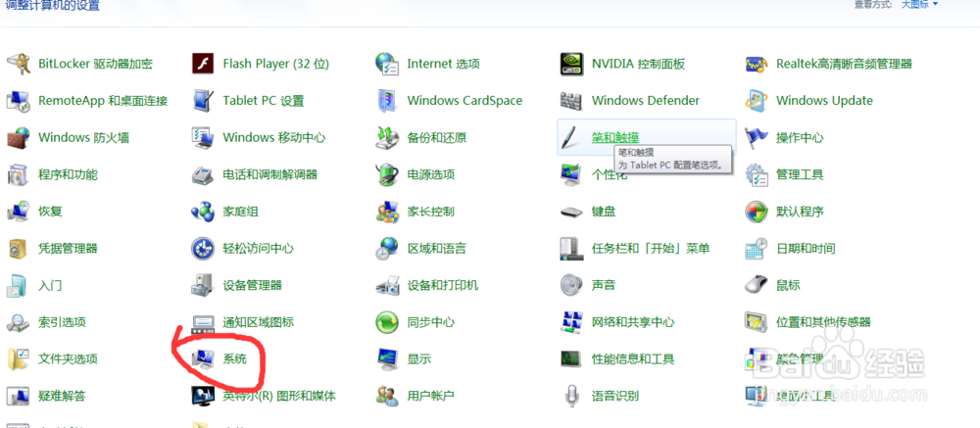Click the 笔和触摸 link
This screenshot has width=980, height=428.
pyautogui.click(x=615, y=137)
